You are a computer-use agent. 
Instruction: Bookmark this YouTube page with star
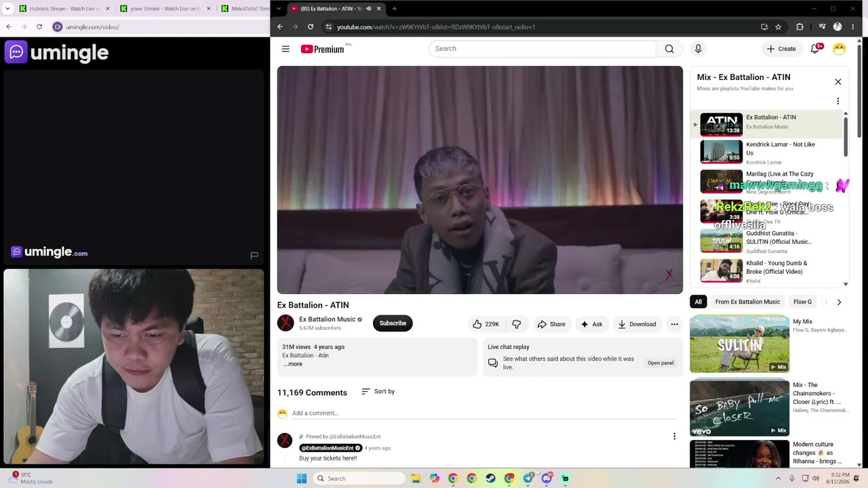(778, 27)
